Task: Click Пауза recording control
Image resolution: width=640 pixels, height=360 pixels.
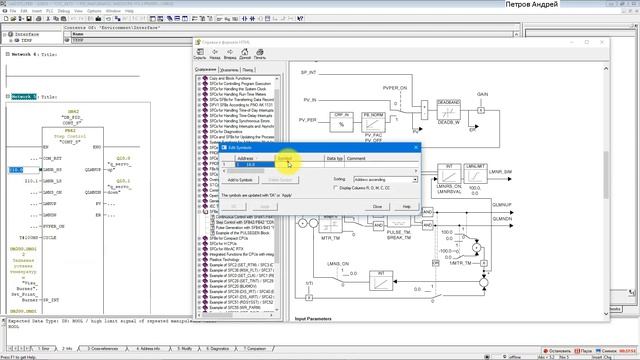Action: coord(583,351)
